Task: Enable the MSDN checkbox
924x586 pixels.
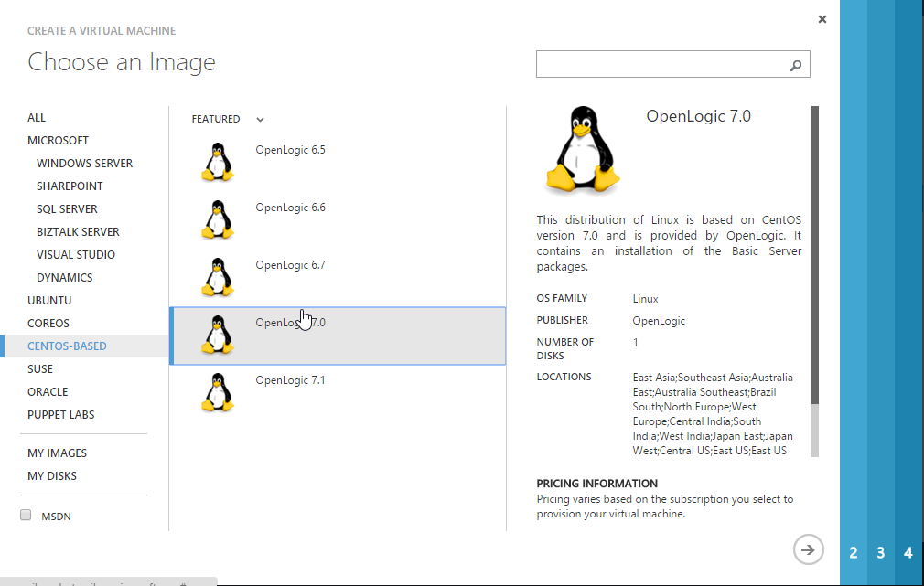Action: coord(26,516)
